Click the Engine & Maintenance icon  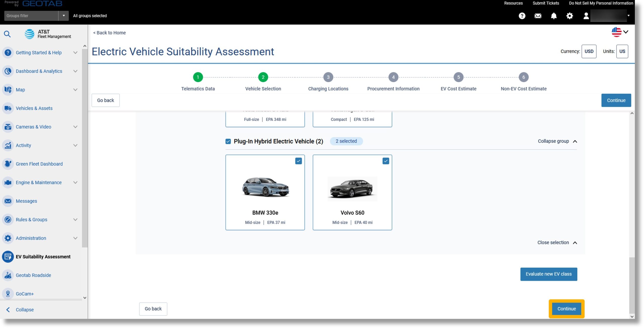tap(8, 182)
